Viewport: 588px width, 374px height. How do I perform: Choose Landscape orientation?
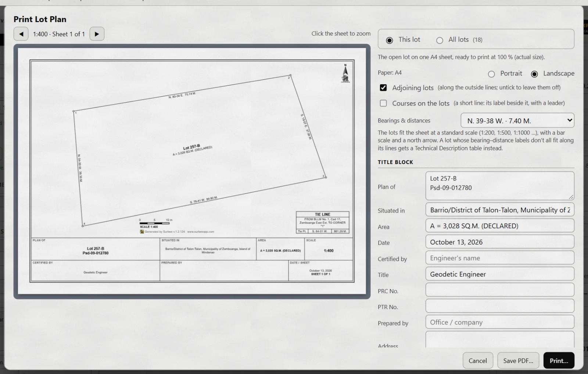coord(534,74)
